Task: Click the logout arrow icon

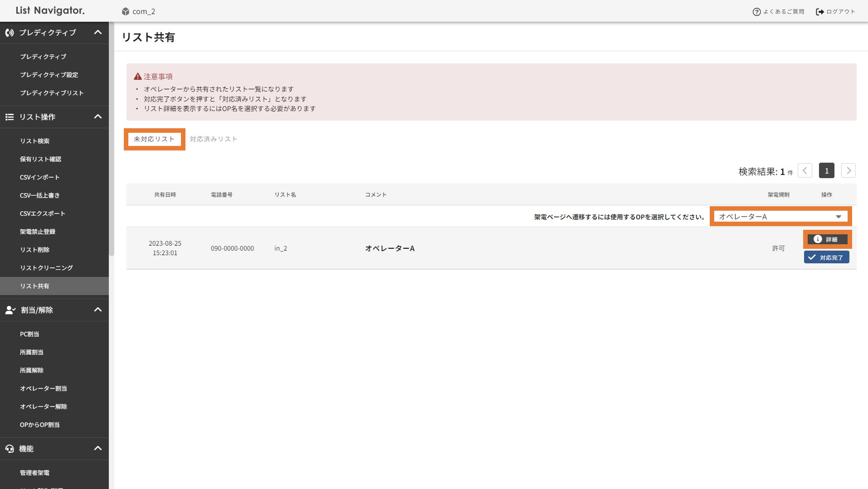Action: 819,12
